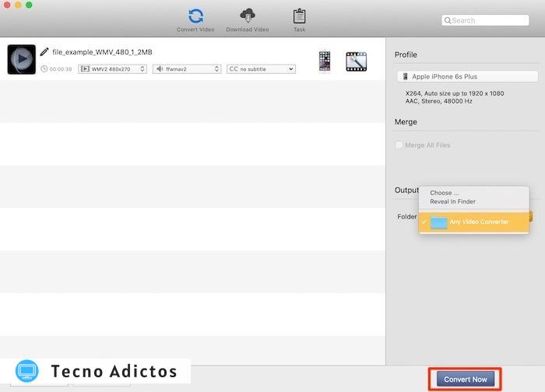Click inside the Search field
This screenshot has height=392, width=545.
pos(490,21)
